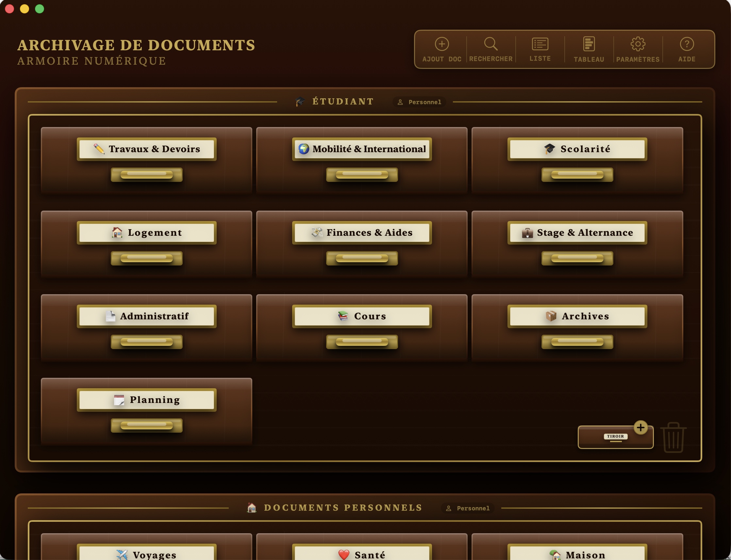
Task: Pull the Mobilité & International drawer handle
Action: click(362, 175)
